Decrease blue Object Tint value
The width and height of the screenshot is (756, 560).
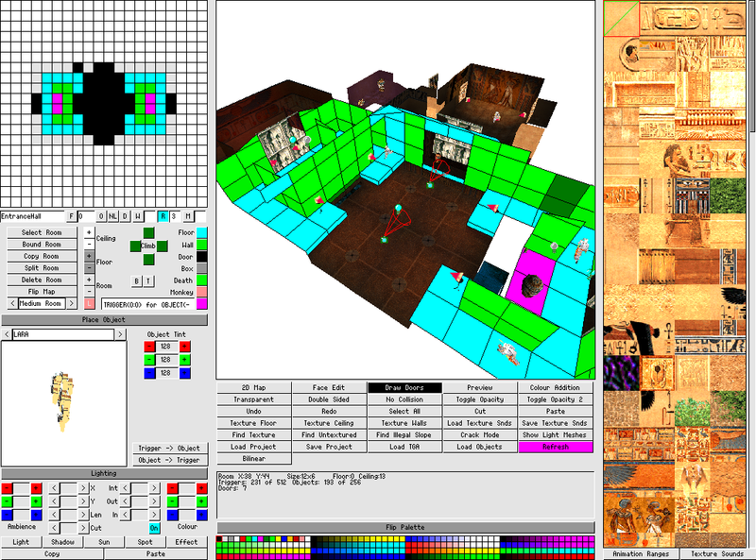pos(149,372)
